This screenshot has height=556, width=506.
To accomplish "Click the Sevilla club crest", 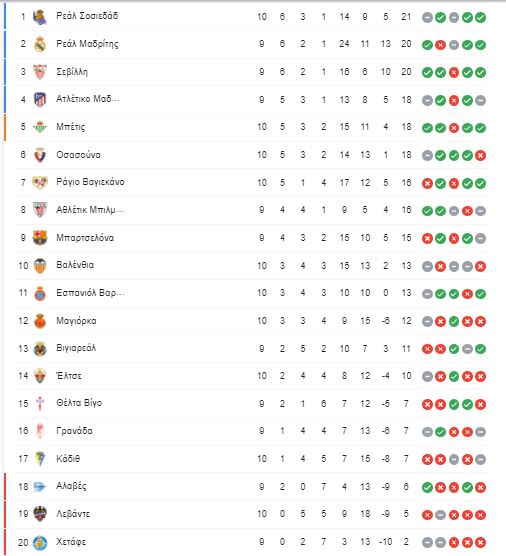I will point(40,72).
